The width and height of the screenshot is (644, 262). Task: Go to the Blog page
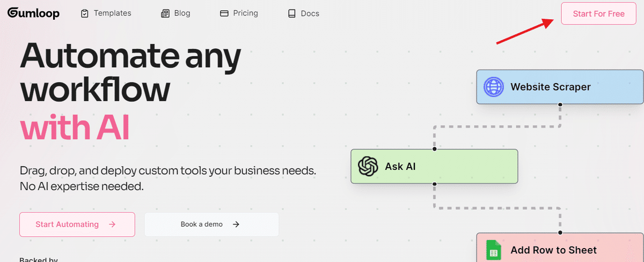point(182,13)
